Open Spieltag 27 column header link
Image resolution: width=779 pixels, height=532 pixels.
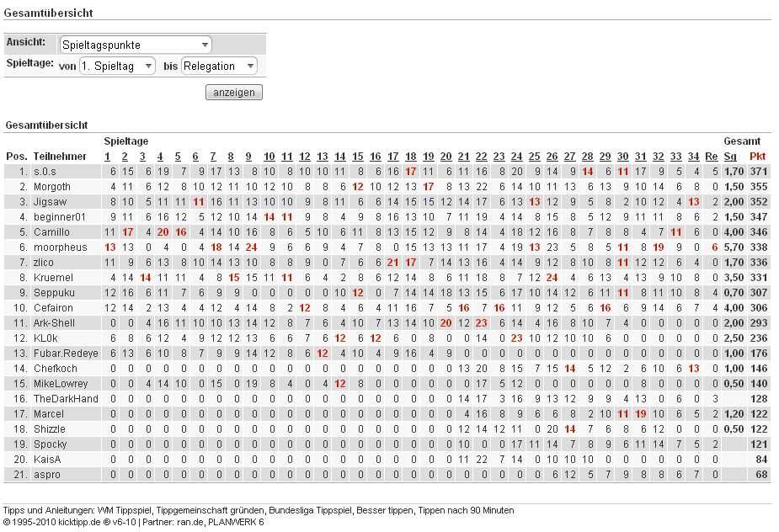click(x=570, y=157)
